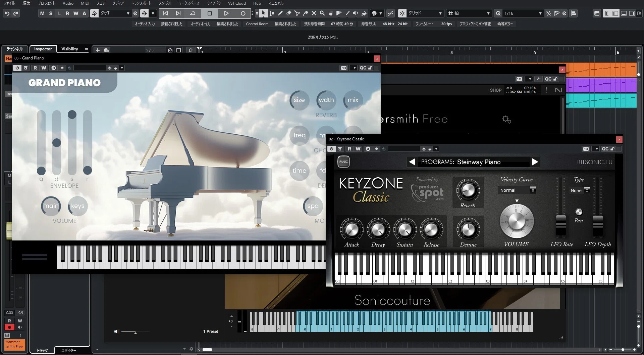Screen dimensions: 644x355
Task: Open the color selector dropdown arrow
Action: (381, 13)
